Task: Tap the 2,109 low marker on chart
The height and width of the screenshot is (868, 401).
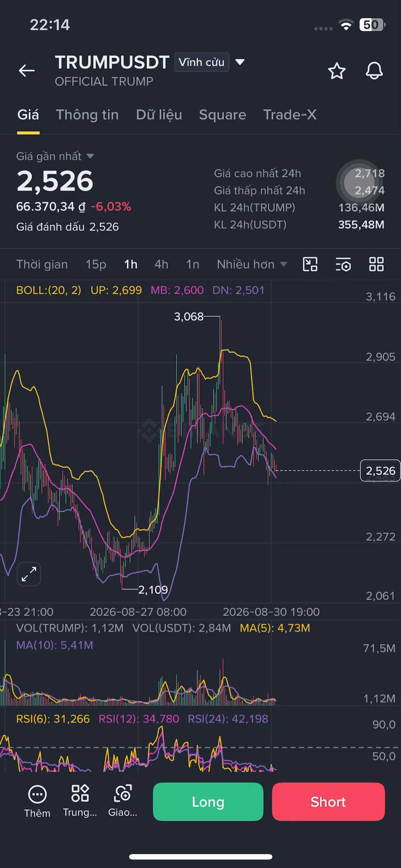Action: click(153, 590)
